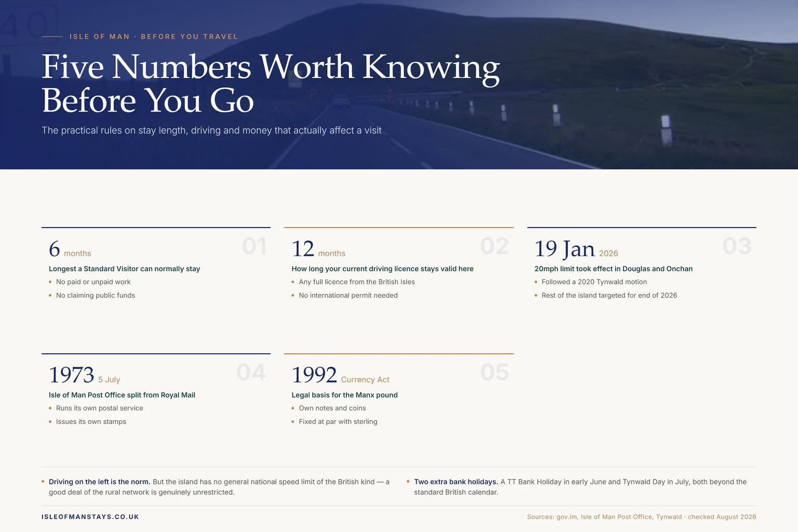This screenshot has width=798, height=532.
Task: Click the "ISLE OF MAN · BEFORE YOU TRAVEL" eyebrow
Action: coord(154,37)
